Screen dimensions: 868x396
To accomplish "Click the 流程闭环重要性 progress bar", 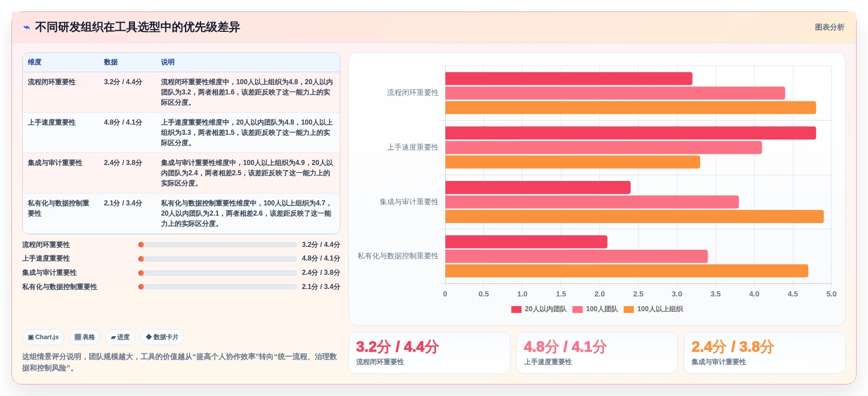I will [217, 245].
